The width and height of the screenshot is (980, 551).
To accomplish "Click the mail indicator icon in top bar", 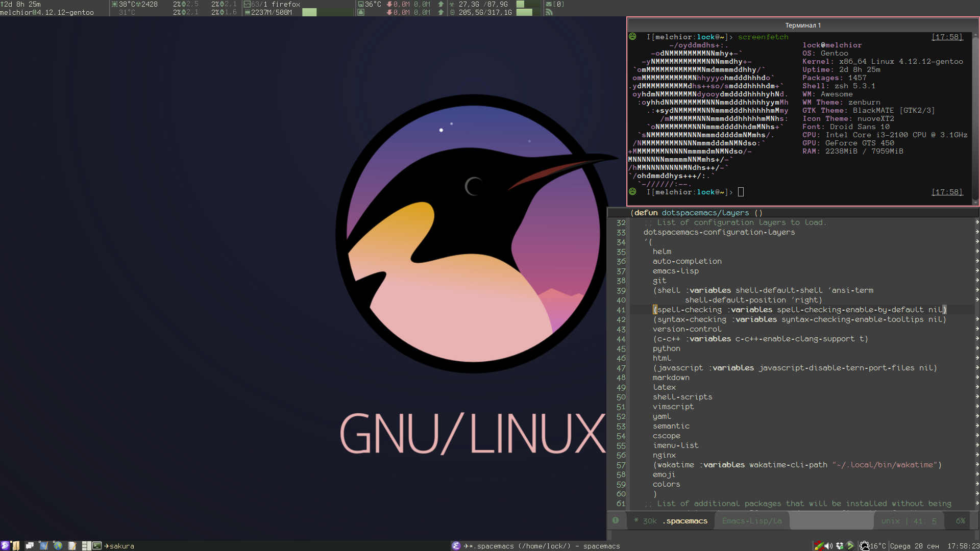I will coord(549,4).
